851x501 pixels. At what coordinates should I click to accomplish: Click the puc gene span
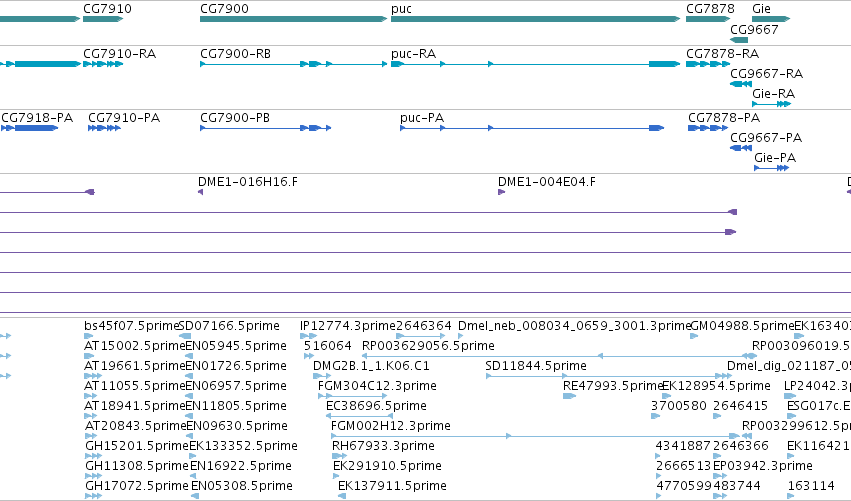coord(535,19)
